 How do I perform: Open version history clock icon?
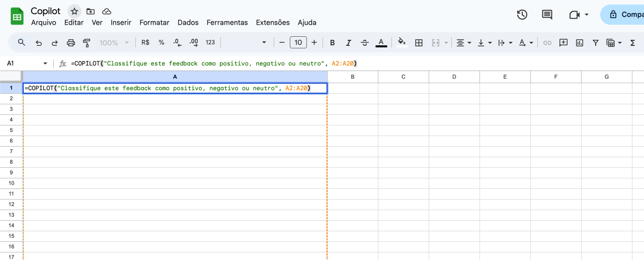(x=522, y=15)
